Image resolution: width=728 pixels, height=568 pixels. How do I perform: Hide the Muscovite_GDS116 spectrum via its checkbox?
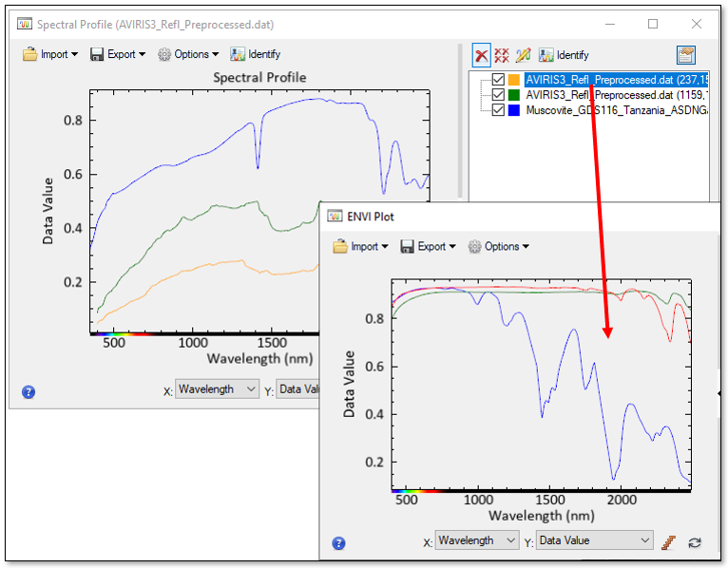tap(498, 110)
